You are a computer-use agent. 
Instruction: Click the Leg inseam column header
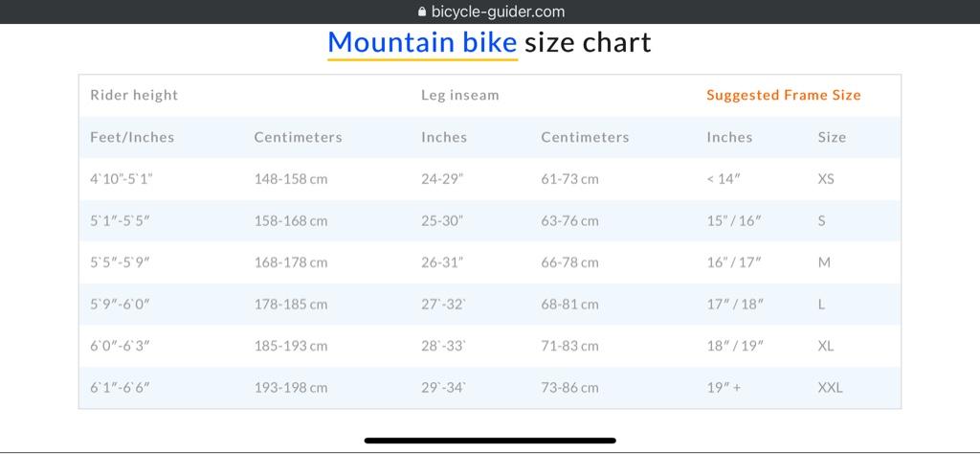(460, 95)
